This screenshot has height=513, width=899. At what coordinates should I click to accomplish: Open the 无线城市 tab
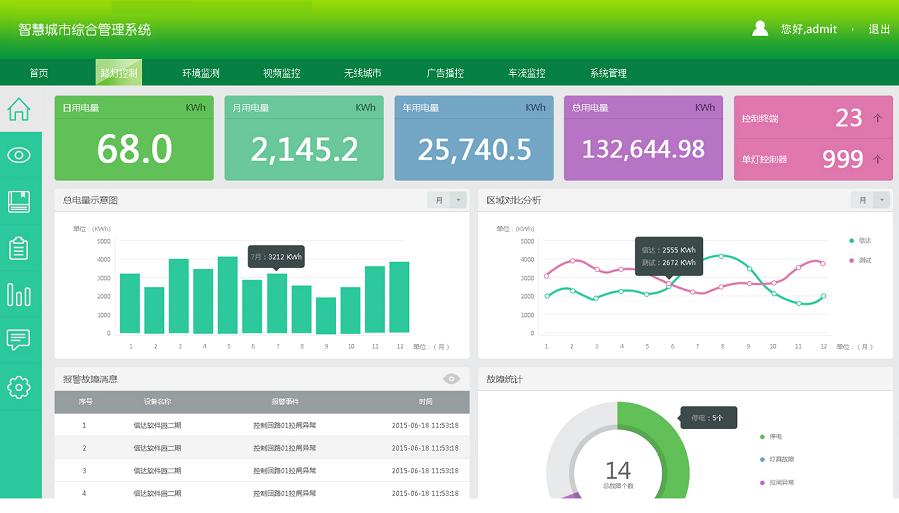(x=362, y=73)
